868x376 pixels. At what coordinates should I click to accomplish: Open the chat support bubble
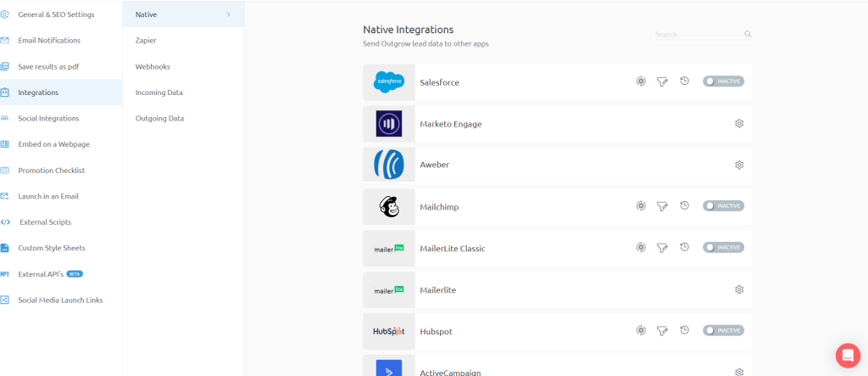(848, 356)
